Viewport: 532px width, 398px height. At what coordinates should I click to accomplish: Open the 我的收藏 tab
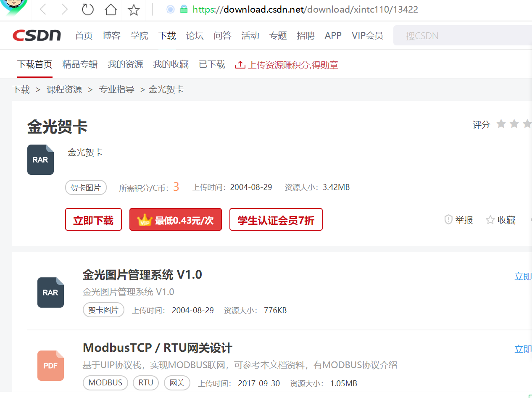pos(171,64)
